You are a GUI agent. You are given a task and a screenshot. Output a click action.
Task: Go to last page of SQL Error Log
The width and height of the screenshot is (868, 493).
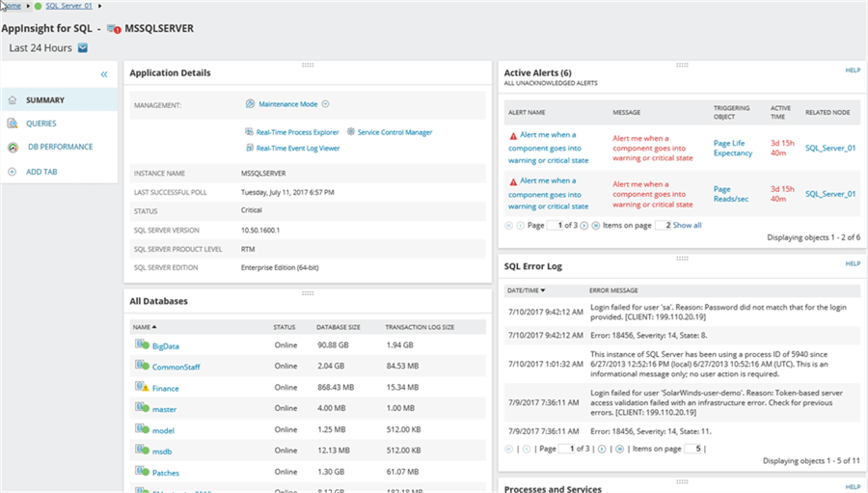coord(619,450)
